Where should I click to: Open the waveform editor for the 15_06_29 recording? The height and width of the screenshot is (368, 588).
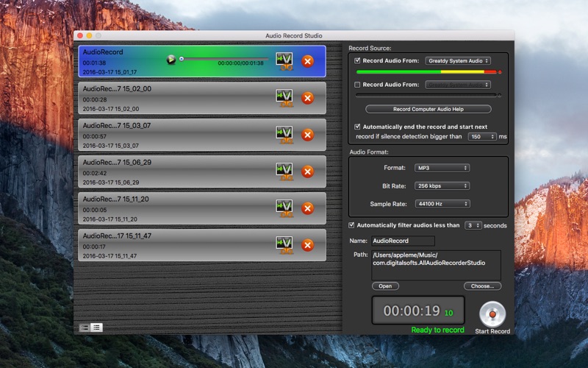(284, 171)
